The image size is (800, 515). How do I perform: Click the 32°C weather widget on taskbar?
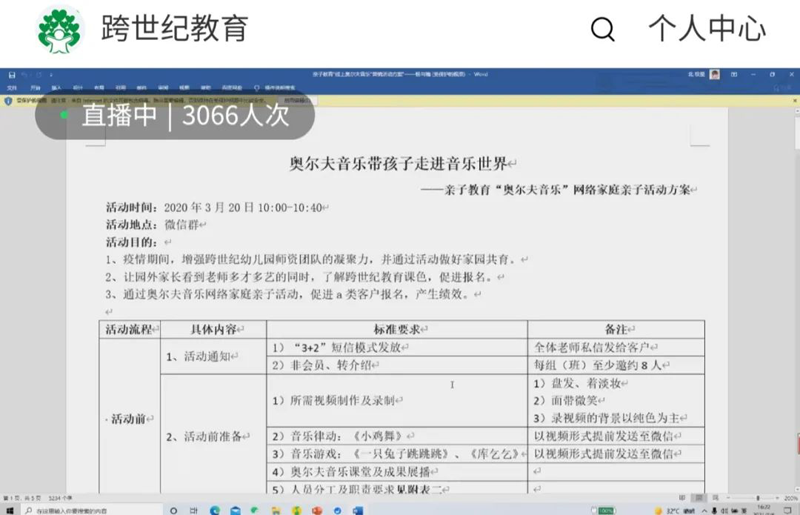coord(674,510)
